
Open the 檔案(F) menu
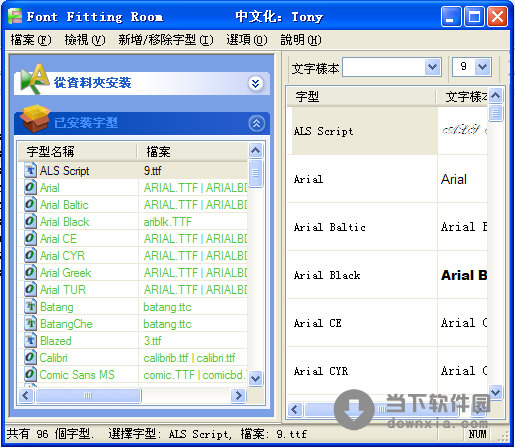pyautogui.click(x=31, y=40)
